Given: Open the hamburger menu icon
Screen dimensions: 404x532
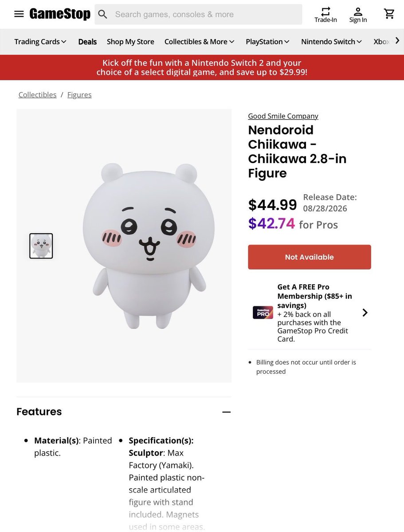Looking at the screenshot, I should [x=19, y=14].
